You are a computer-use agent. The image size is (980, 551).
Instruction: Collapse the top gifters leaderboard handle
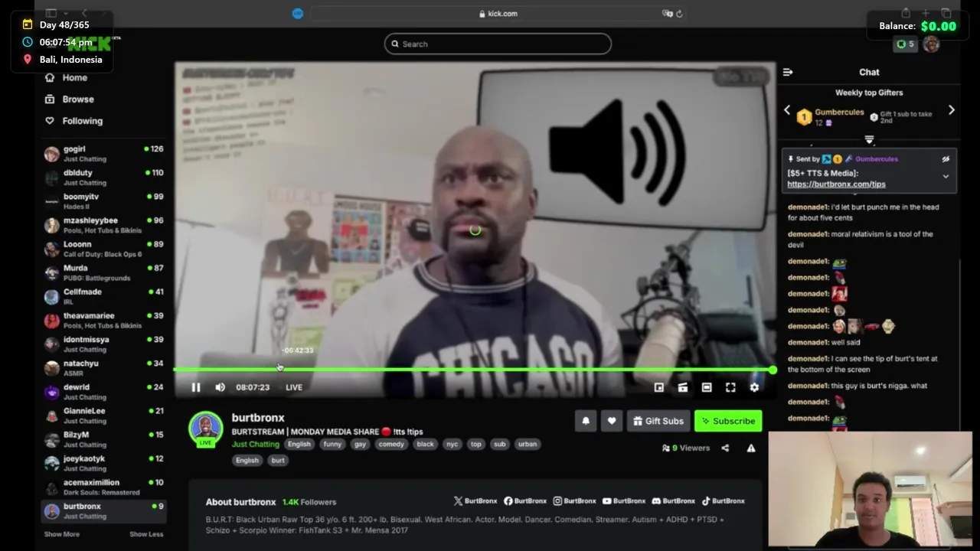click(869, 139)
